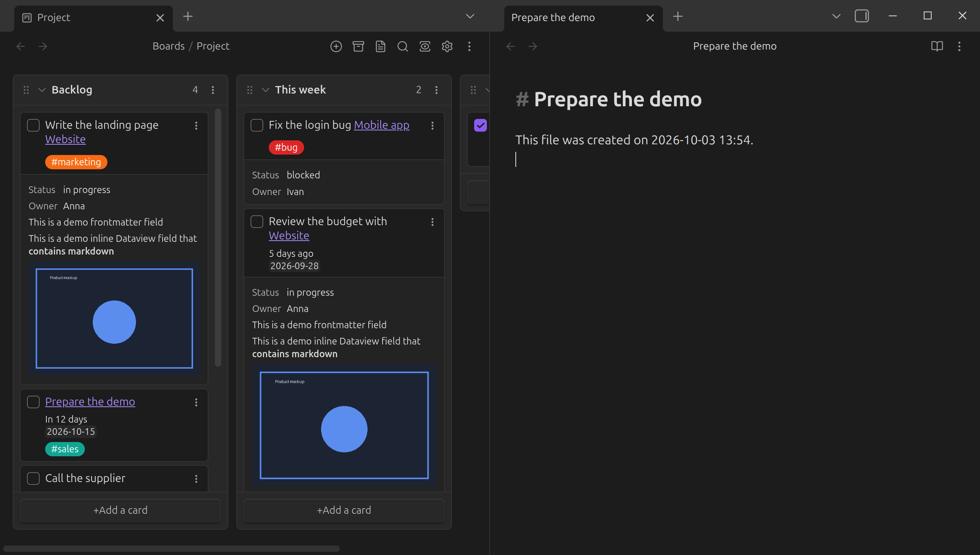The width and height of the screenshot is (980, 555).
Task: Open card menu for Review the budget
Action: (433, 222)
